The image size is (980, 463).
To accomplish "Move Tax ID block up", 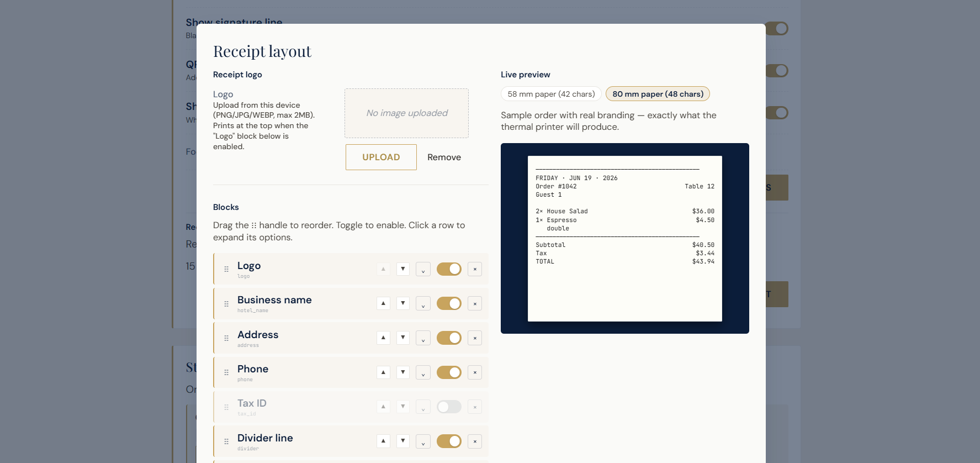I will click(x=383, y=407).
